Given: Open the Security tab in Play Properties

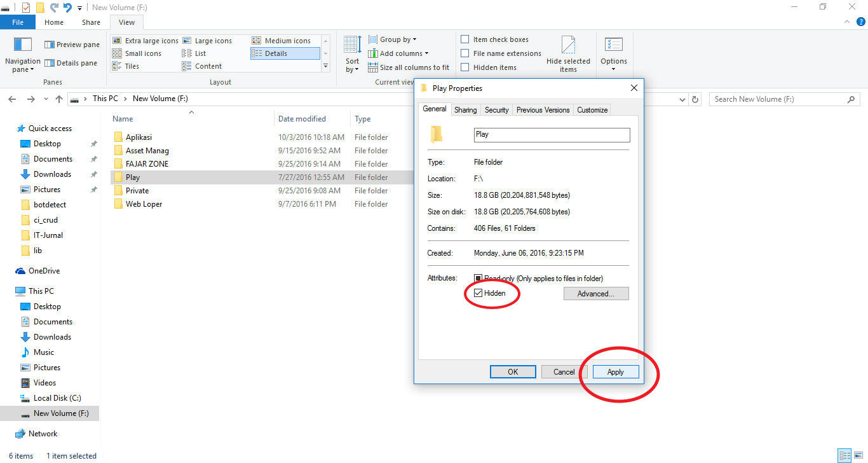Looking at the screenshot, I should click(496, 110).
